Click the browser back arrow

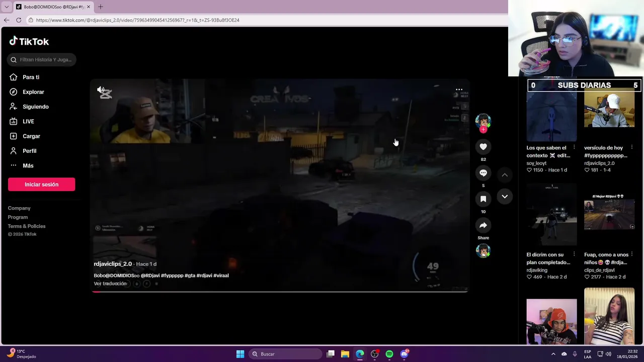point(7,20)
